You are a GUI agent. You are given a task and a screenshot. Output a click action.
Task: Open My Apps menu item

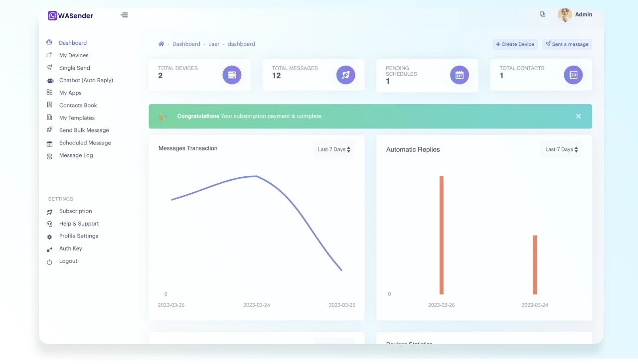tap(70, 93)
